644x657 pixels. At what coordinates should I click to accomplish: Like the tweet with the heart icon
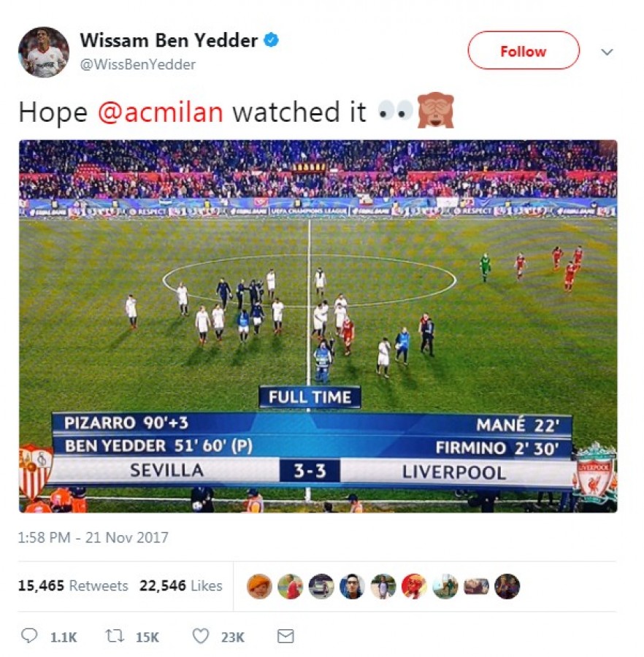point(200,636)
